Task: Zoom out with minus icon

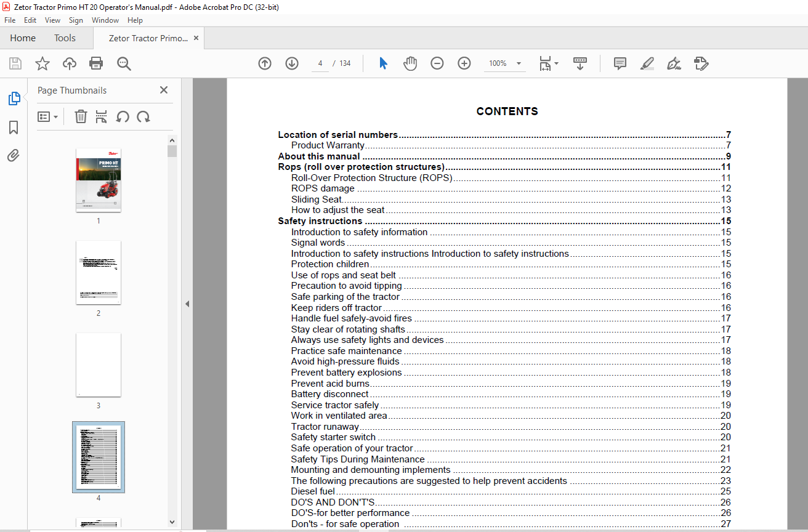Action: click(437, 63)
